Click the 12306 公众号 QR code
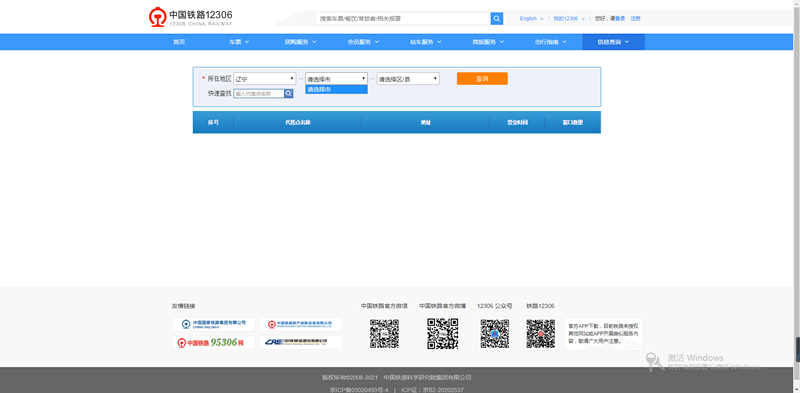The height and width of the screenshot is (393, 800). (x=495, y=334)
